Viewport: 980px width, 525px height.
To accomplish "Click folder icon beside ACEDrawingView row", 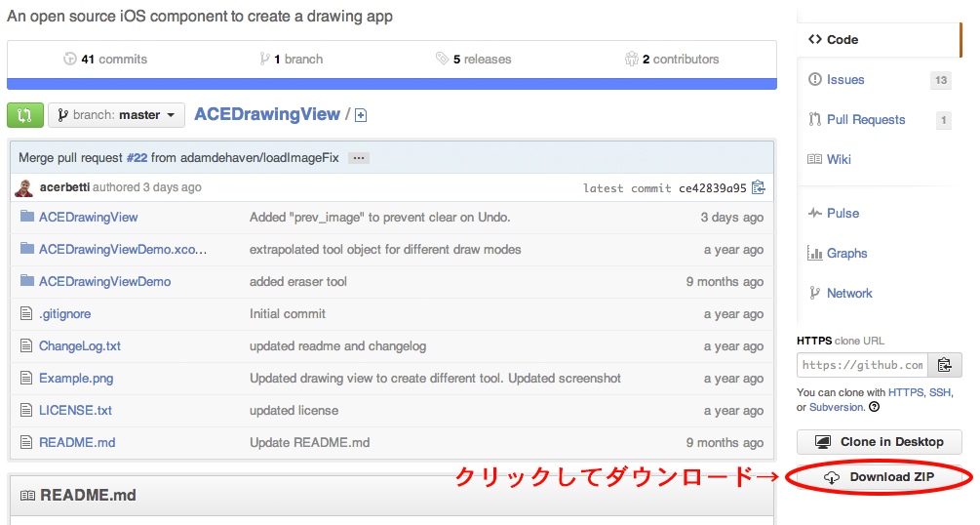I will click(27, 216).
